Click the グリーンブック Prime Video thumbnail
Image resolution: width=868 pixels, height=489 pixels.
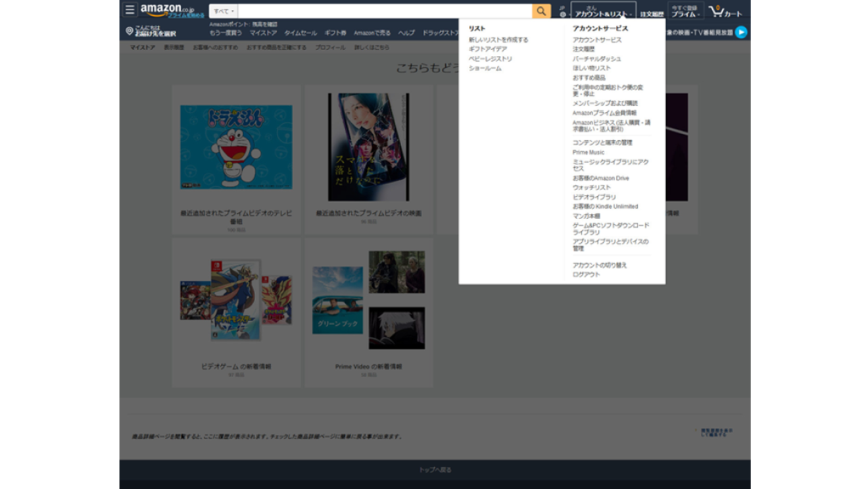(x=337, y=300)
